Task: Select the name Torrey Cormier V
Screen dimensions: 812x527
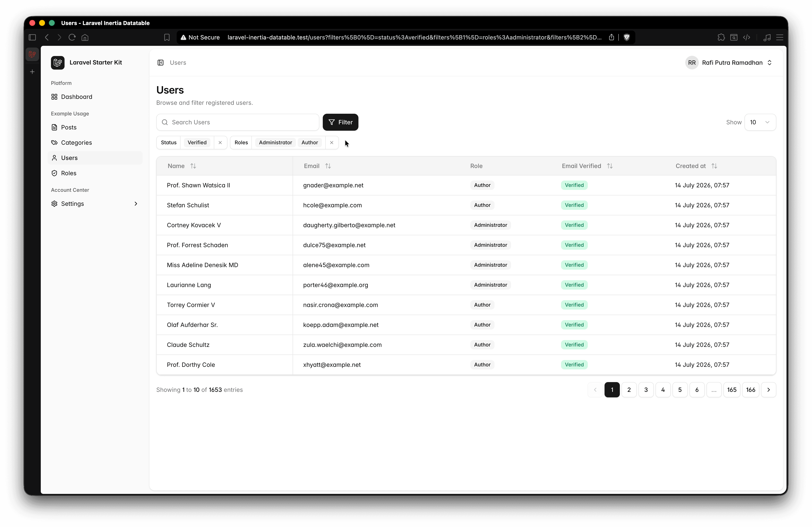Action: (191, 305)
